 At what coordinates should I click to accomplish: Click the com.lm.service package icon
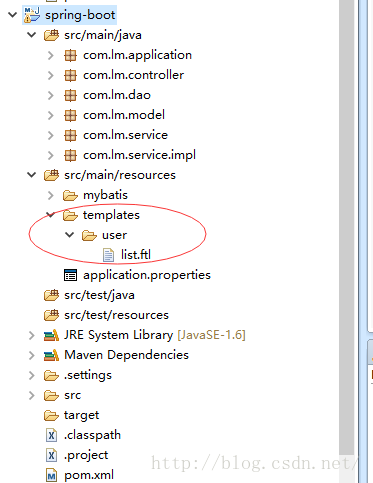(x=70, y=135)
